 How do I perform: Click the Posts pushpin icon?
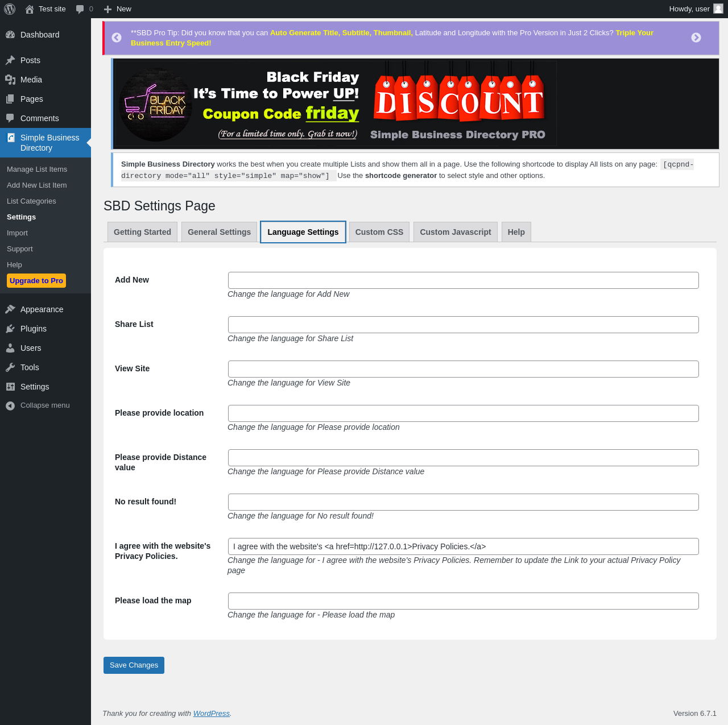click(10, 60)
